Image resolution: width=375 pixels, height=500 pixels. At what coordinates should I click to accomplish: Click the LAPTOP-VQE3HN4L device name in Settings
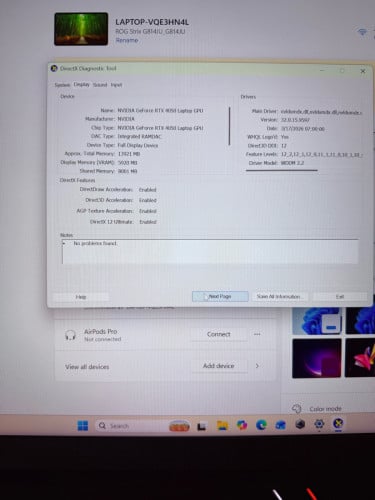pos(152,22)
